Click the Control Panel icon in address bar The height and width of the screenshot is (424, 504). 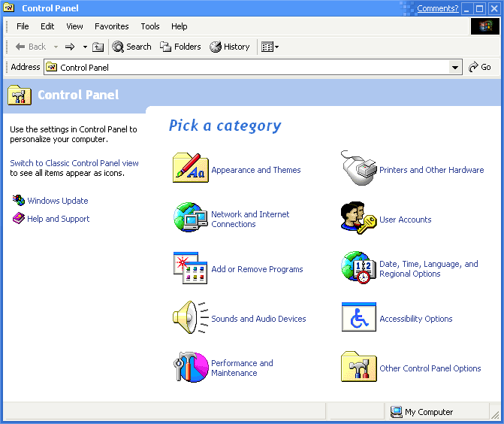tap(51, 67)
